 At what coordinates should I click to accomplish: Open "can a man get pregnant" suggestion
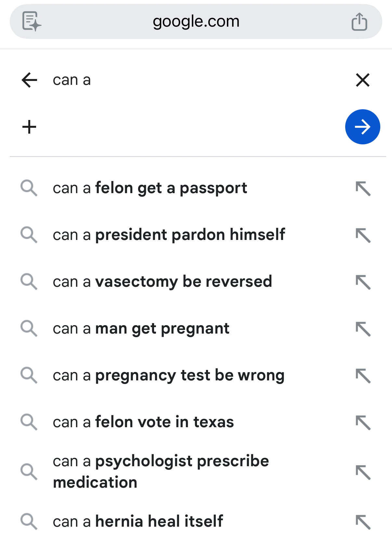coord(141,328)
